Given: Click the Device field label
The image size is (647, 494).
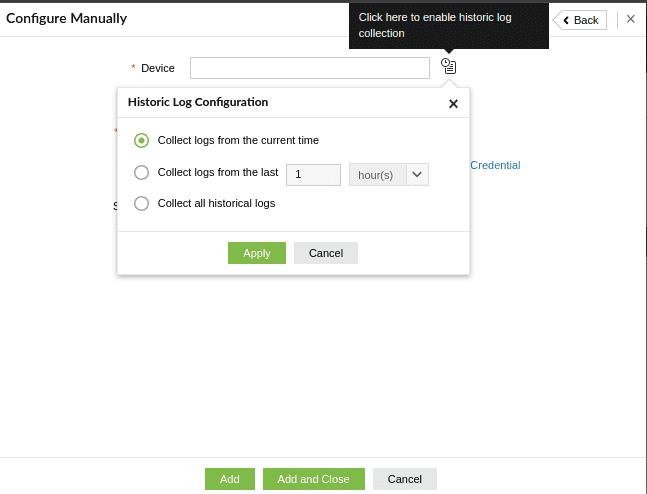Looking at the screenshot, I should coord(158,68).
